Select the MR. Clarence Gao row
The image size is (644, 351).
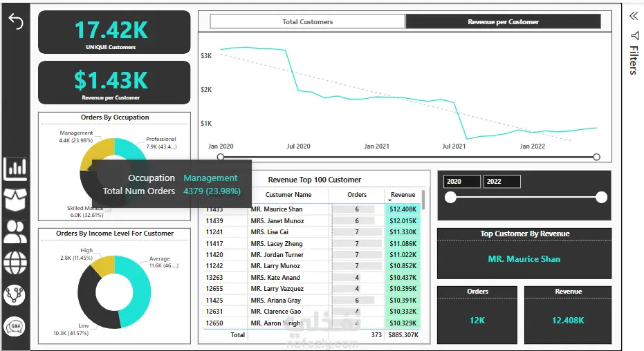[x=313, y=312]
